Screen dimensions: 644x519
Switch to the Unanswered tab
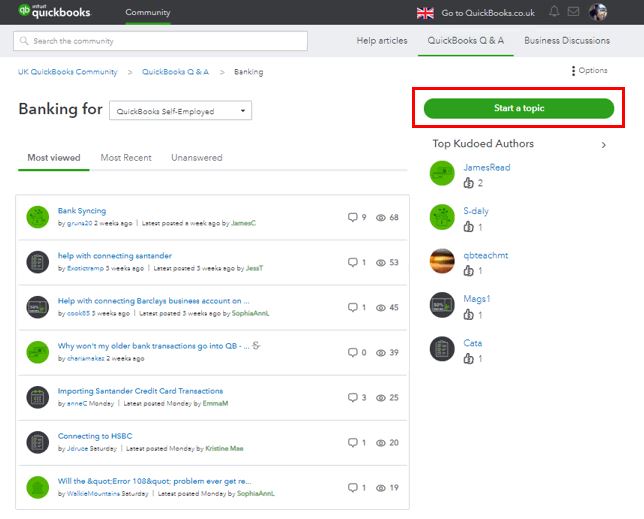196,158
